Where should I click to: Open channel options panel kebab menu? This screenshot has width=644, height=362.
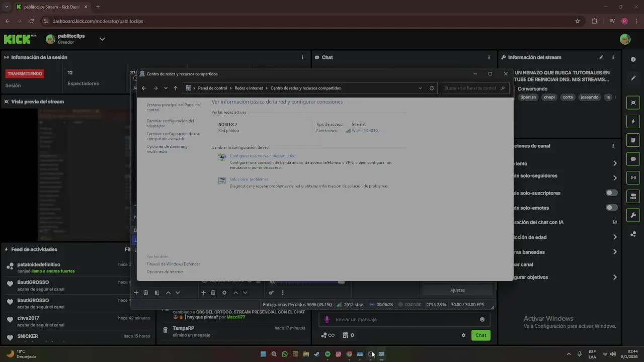(x=613, y=146)
